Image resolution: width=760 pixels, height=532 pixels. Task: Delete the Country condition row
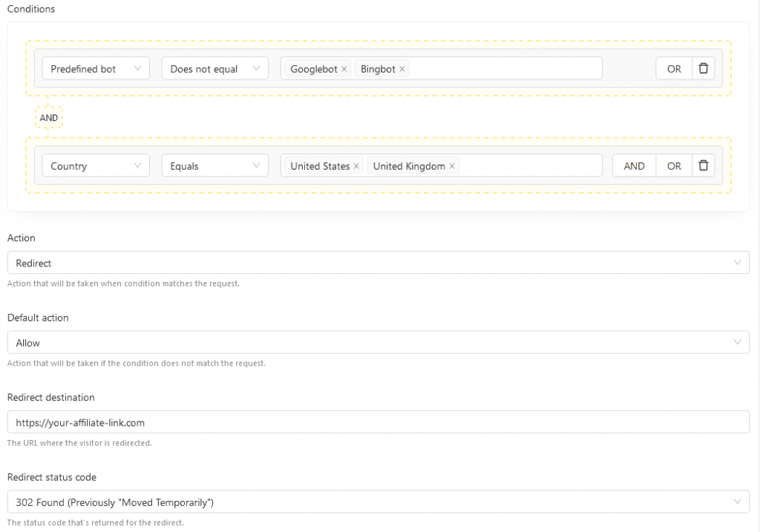tap(704, 165)
